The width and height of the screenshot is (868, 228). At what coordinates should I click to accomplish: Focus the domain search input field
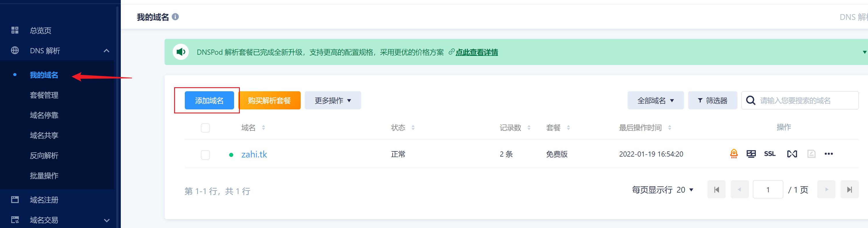click(x=805, y=100)
